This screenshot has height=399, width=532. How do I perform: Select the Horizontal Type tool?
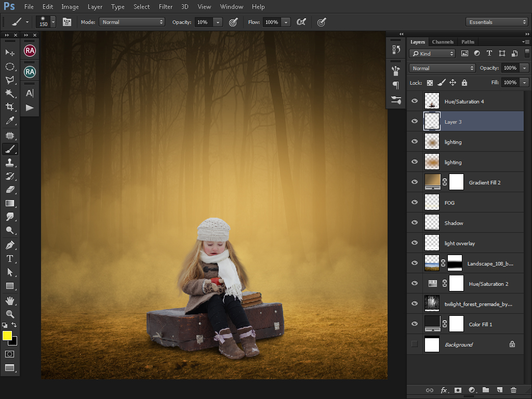(x=9, y=259)
